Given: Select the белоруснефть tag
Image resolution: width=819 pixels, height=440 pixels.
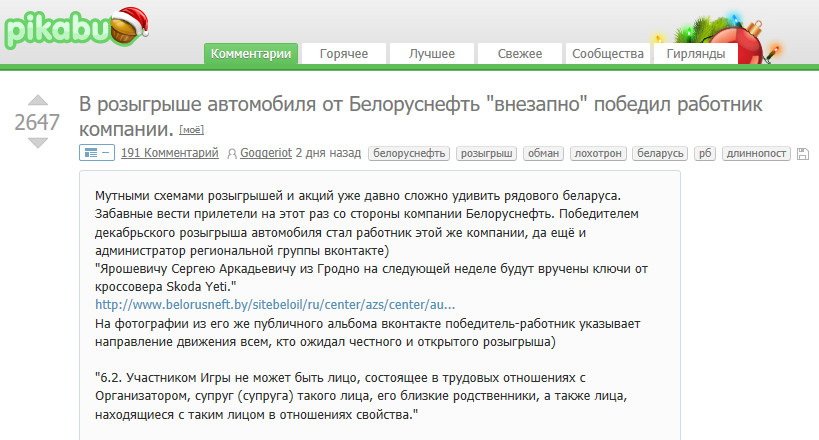Looking at the screenshot, I should point(409,153).
